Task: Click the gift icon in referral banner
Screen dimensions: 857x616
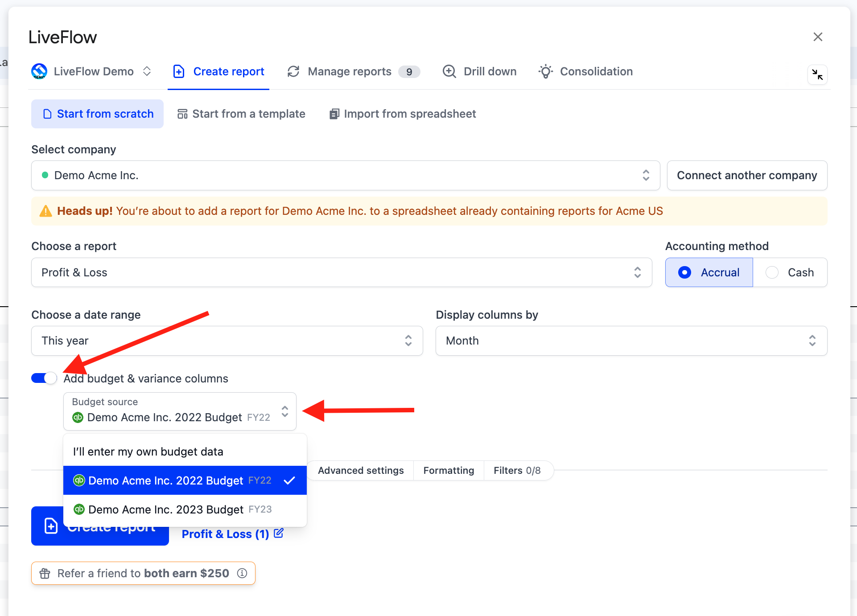Action: pos(45,573)
